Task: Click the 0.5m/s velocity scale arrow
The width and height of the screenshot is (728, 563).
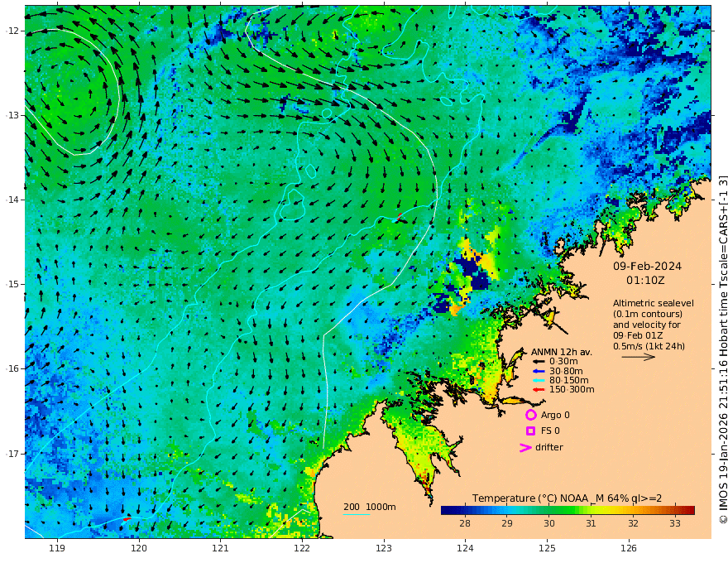Action: click(639, 357)
